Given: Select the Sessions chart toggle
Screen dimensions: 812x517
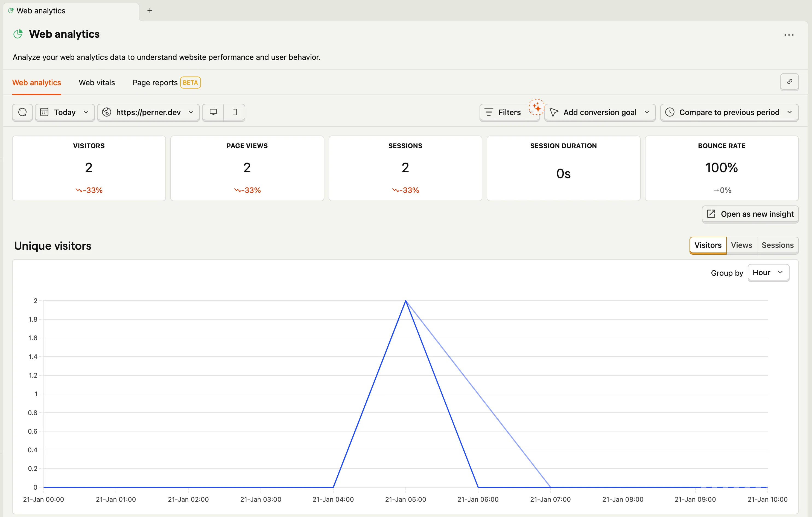Looking at the screenshot, I should pyautogui.click(x=778, y=245).
